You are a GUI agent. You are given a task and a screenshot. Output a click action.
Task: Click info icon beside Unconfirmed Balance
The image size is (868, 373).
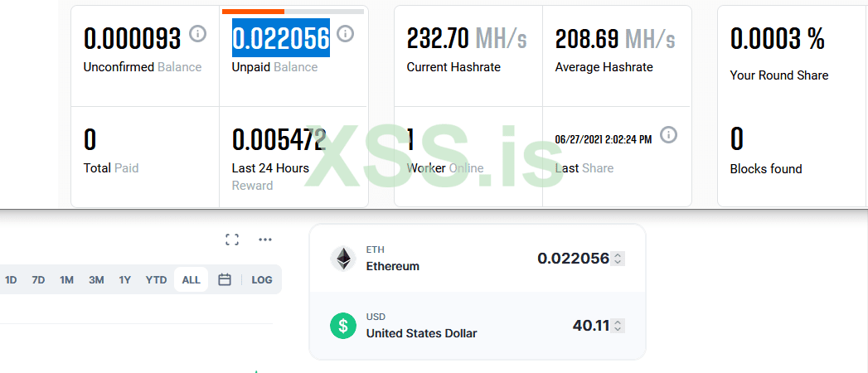coord(197,34)
